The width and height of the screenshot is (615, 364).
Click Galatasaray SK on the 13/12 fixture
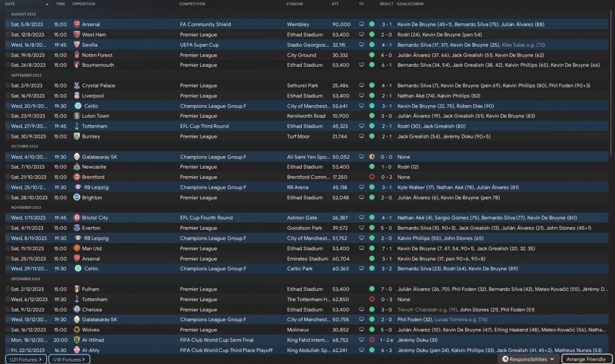coord(99,320)
